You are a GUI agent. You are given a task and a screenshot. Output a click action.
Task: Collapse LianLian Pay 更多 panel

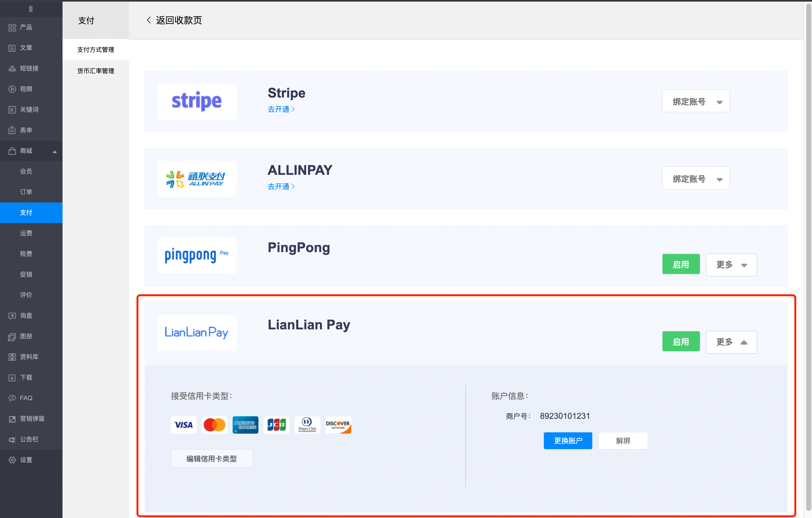click(731, 342)
